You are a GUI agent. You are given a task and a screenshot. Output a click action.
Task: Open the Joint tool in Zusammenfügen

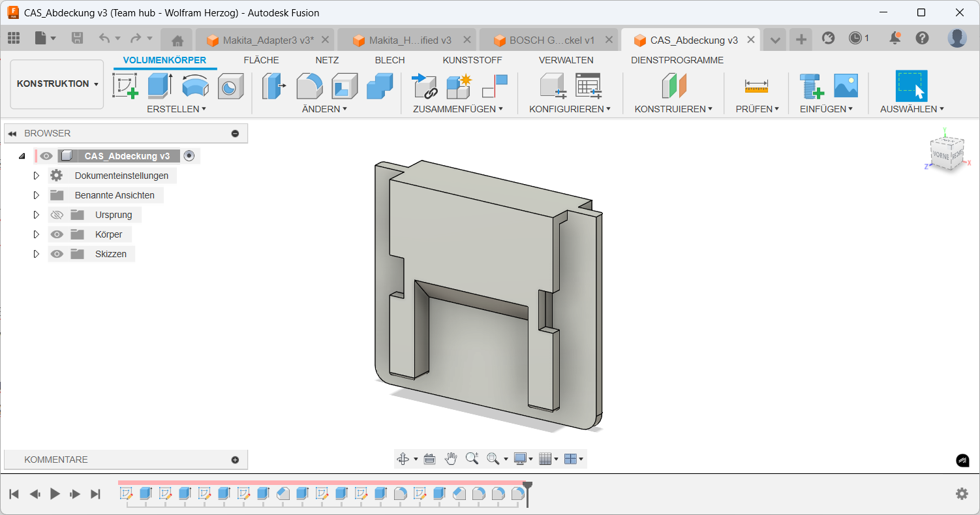coord(424,86)
